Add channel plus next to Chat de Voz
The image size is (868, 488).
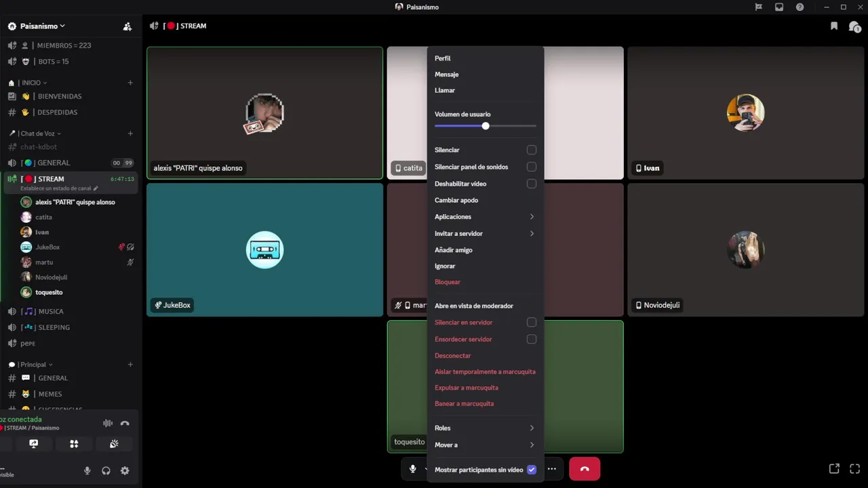click(130, 134)
